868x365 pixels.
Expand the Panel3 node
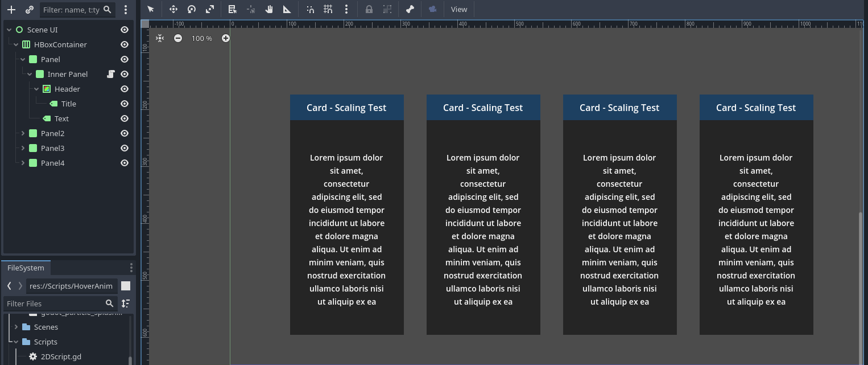[23, 148]
